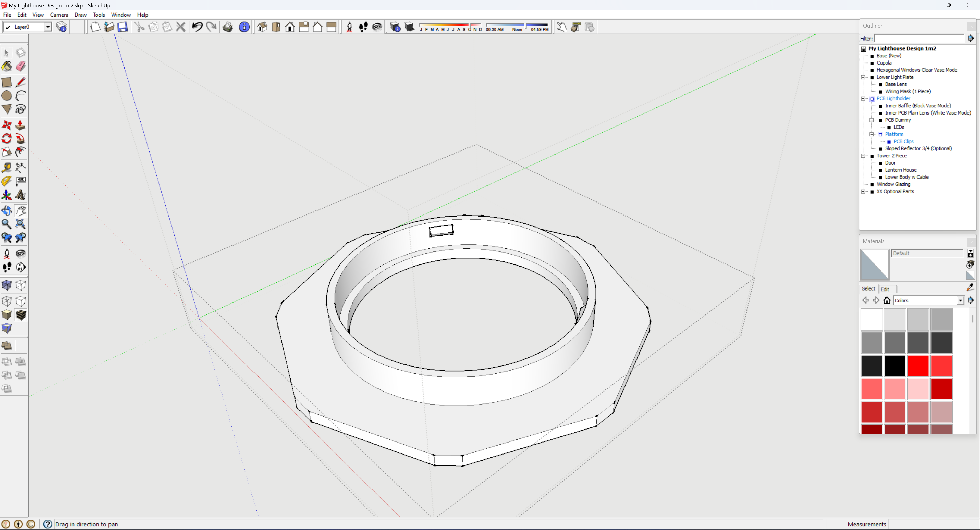
Task: Switch to Shaded With Textures style
Action: tap(20, 315)
